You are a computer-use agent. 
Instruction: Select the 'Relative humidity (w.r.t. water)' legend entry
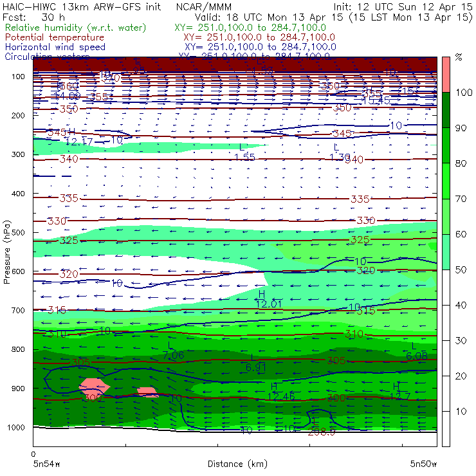click(76, 28)
